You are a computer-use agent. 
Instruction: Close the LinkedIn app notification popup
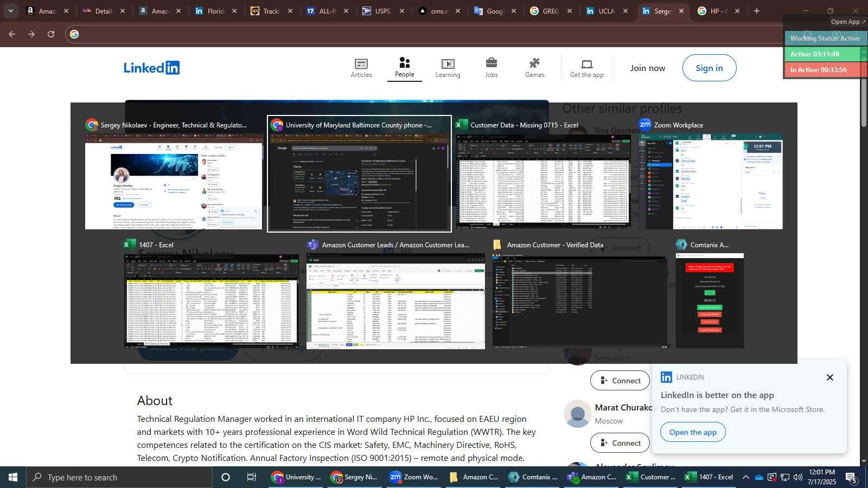coord(829,377)
